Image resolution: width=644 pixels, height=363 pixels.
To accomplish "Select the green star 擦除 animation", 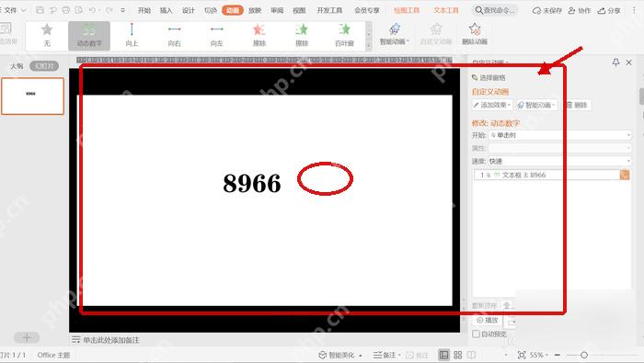I will [302, 35].
